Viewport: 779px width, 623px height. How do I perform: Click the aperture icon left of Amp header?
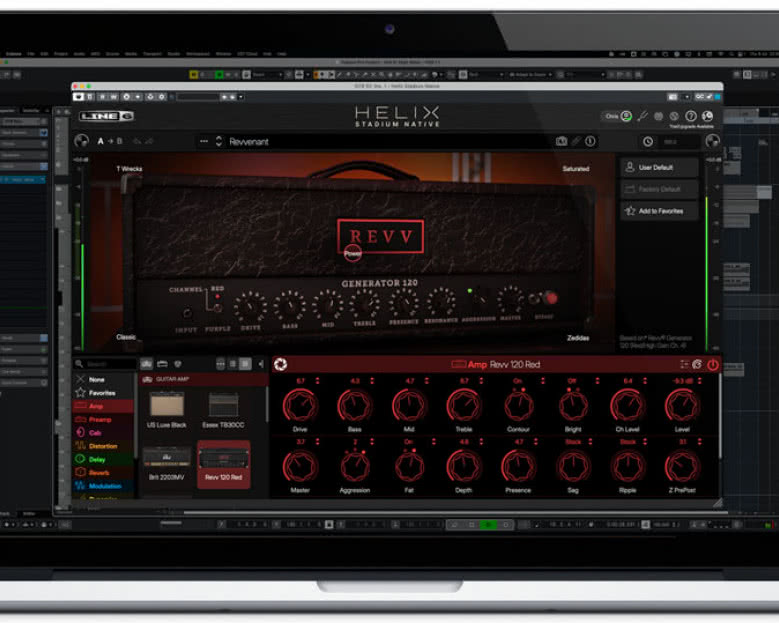[x=280, y=364]
